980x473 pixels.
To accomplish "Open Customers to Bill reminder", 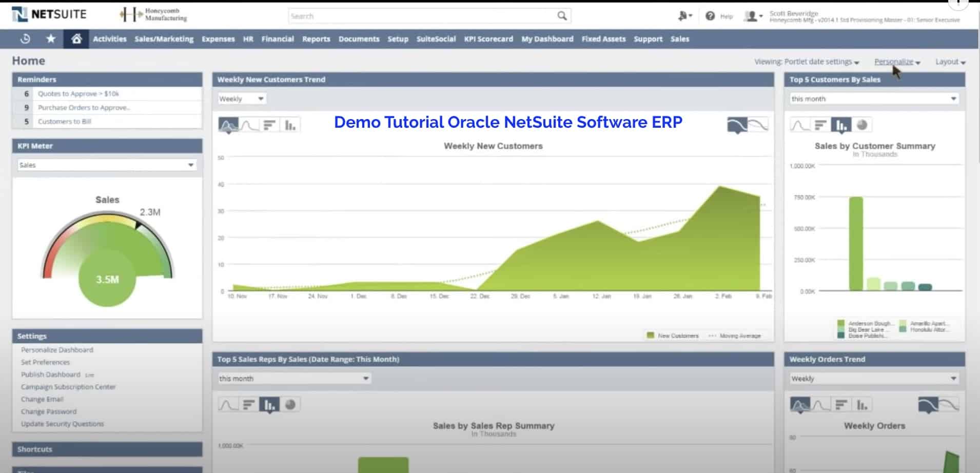I will click(65, 122).
